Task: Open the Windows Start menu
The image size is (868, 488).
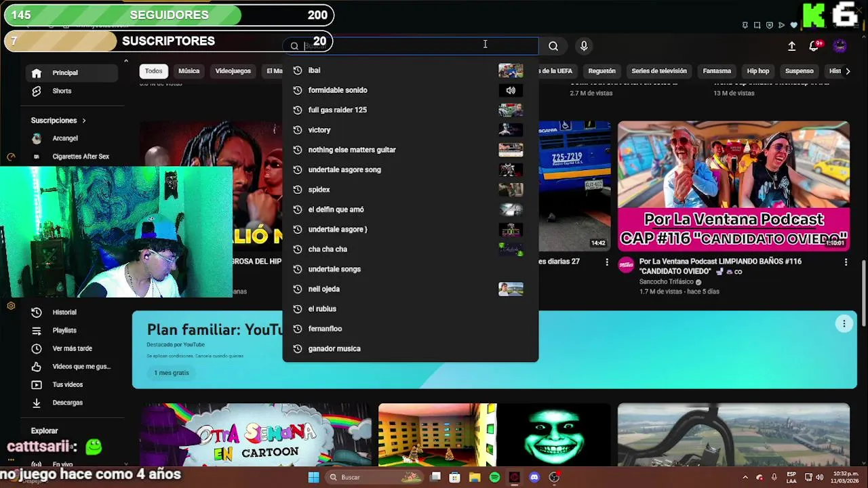Action: coord(313,477)
